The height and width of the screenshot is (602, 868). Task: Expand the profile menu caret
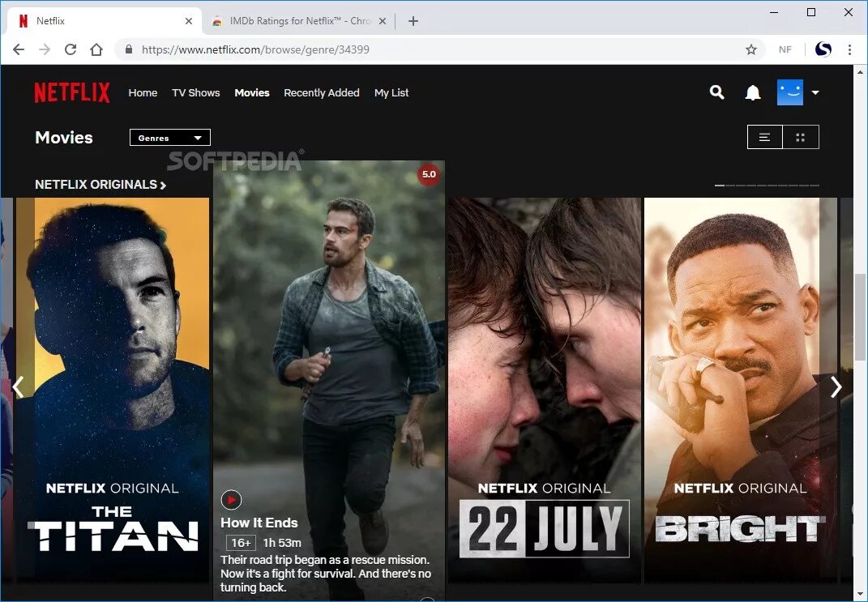pyautogui.click(x=815, y=93)
